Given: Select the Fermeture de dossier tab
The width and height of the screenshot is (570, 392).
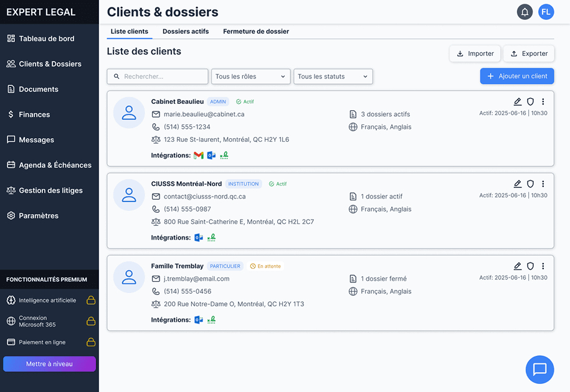Looking at the screenshot, I should [256, 31].
